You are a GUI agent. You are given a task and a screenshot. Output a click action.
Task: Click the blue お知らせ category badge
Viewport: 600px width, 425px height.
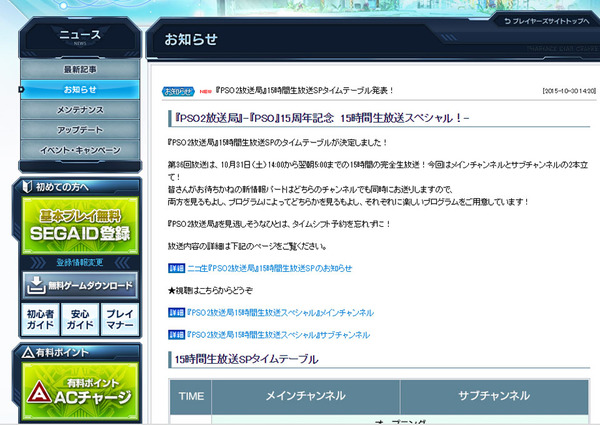[178, 91]
